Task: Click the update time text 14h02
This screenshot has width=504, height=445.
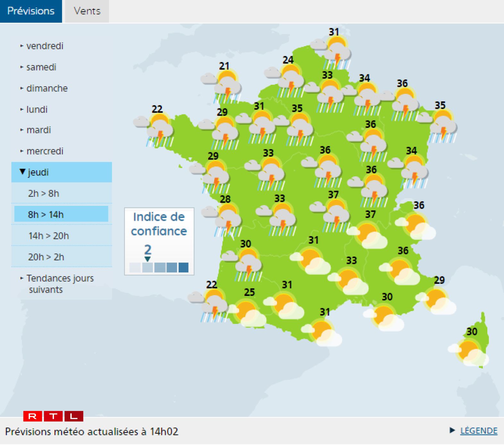Action: pyautogui.click(x=164, y=432)
